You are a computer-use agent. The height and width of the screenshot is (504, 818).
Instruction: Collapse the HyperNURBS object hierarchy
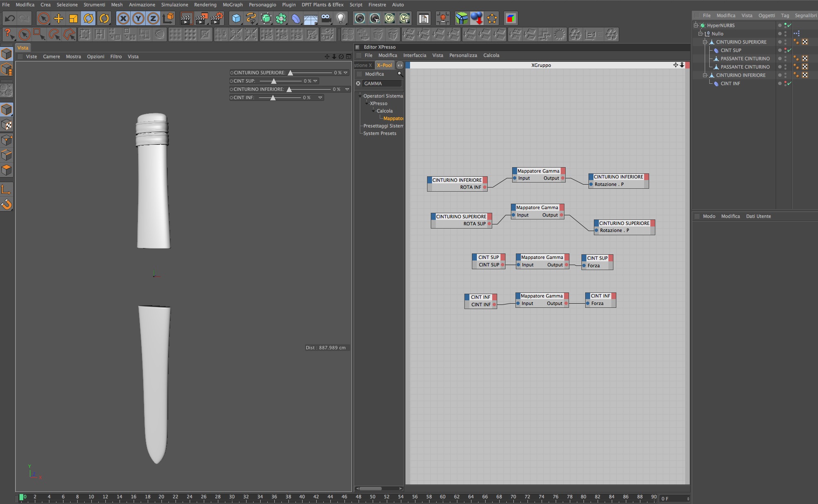coord(696,25)
